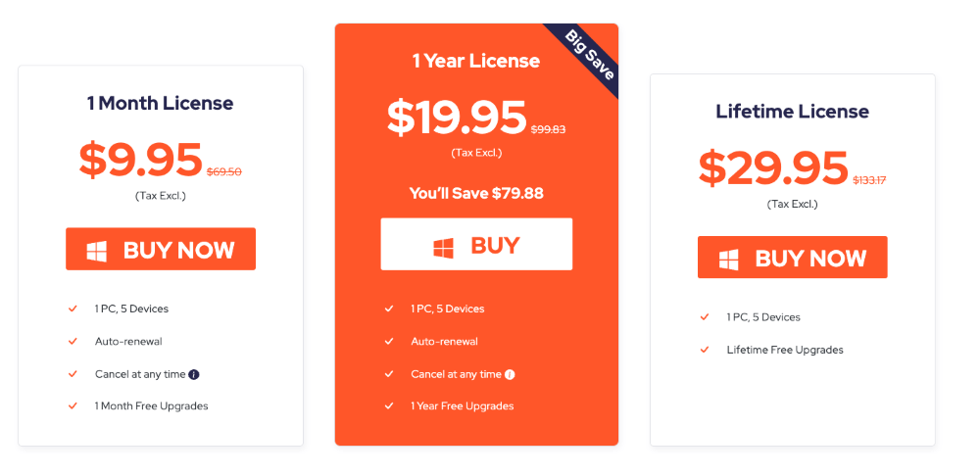This screenshot has width=980, height=475.
Task: Click checkmark beside 1 Month Free Upgrades
Action: pos(73,405)
